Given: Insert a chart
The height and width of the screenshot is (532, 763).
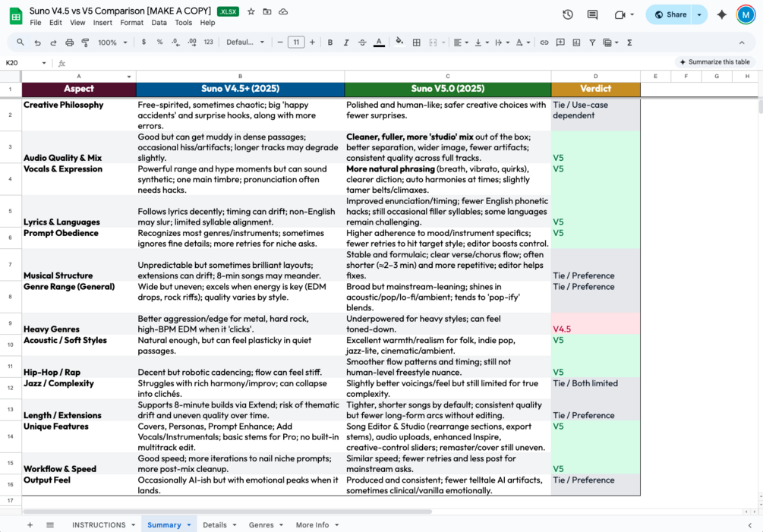Looking at the screenshot, I should pos(576,42).
